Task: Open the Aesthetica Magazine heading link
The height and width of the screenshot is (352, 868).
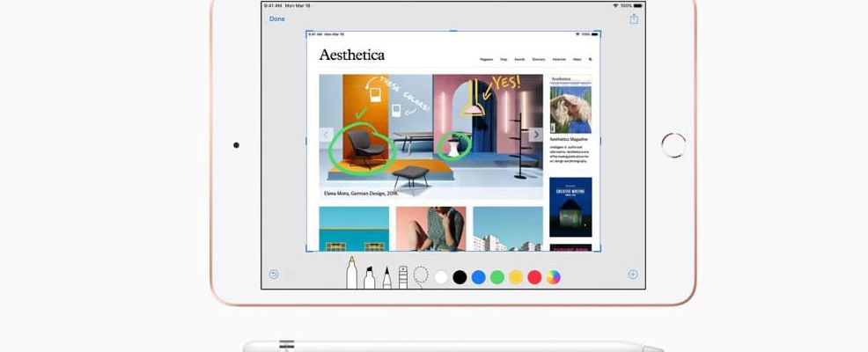Action: [569, 139]
